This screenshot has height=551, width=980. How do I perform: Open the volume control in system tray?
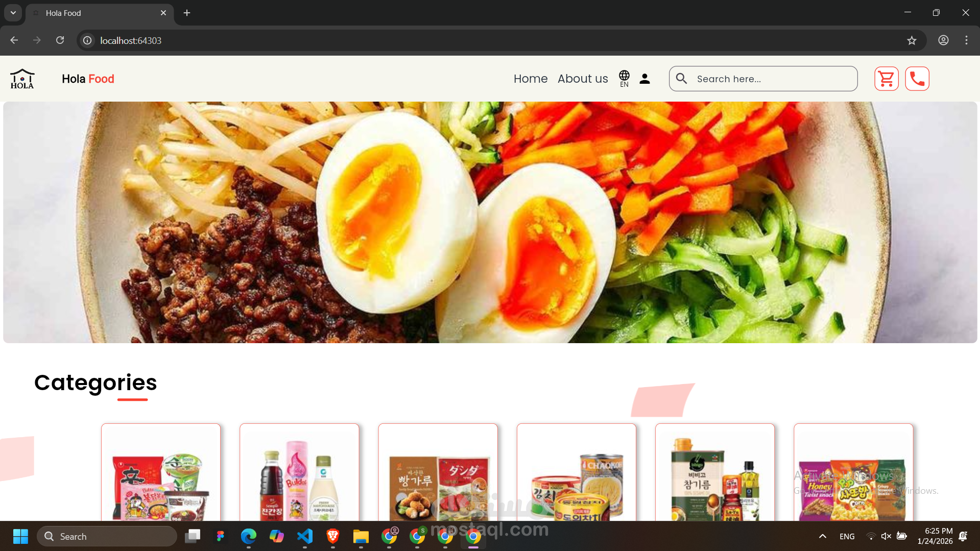point(886,536)
